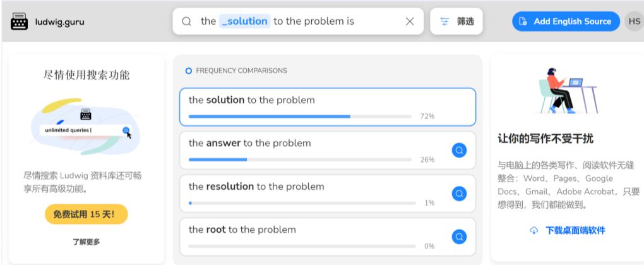The width and height of the screenshot is (644, 265).
Task: Search 'the root to the problem' magnifier icon
Action: point(459,237)
